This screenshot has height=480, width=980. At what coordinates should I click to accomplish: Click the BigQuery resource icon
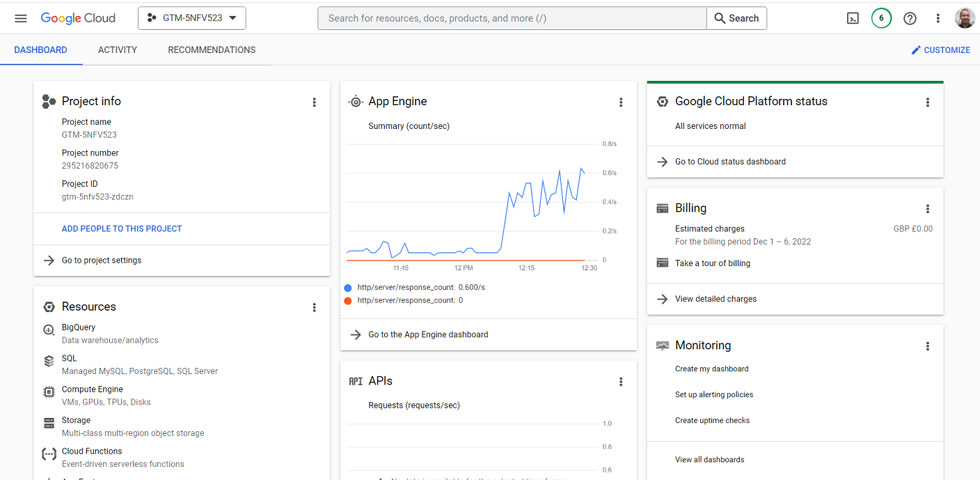pyautogui.click(x=49, y=330)
